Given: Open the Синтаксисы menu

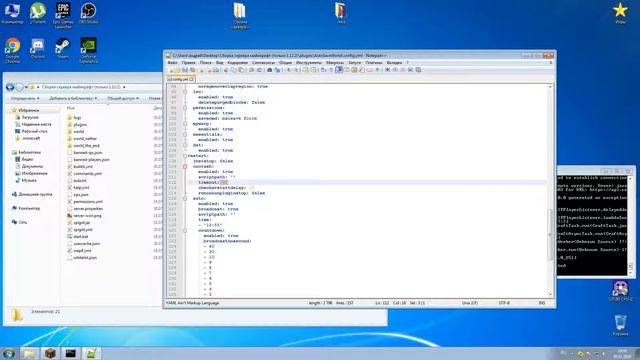Looking at the screenshot, I should (x=263, y=63).
